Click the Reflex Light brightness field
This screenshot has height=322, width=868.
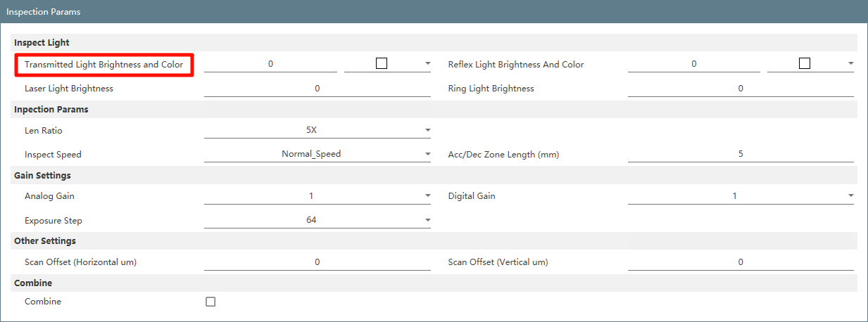[x=694, y=64]
